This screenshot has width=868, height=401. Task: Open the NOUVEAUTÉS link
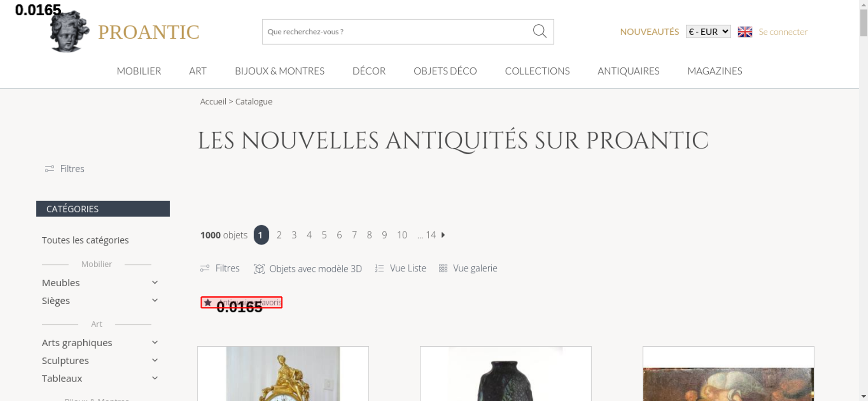coord(649,32)
